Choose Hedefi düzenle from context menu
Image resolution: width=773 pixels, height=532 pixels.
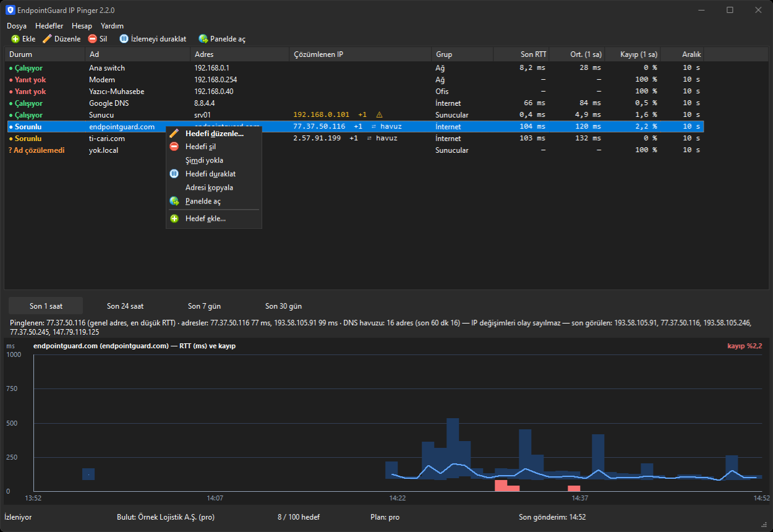pos(214,133)
